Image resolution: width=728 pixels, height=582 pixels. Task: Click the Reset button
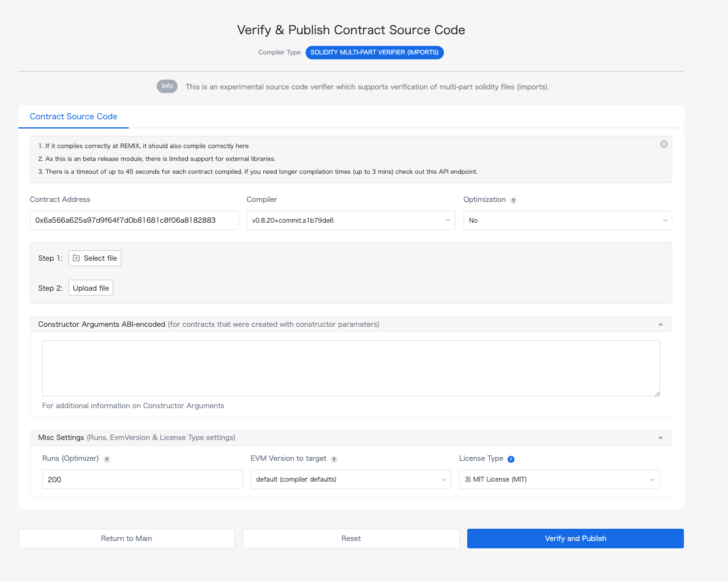point(351,539)
